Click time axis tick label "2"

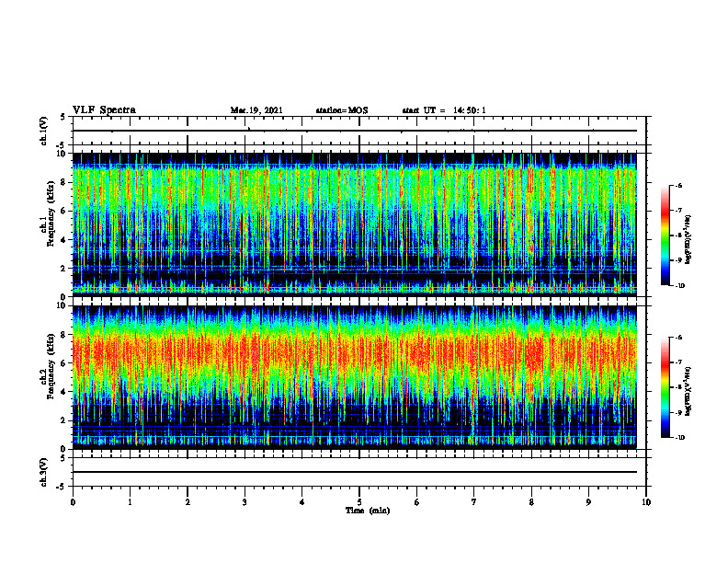point(188,502)
